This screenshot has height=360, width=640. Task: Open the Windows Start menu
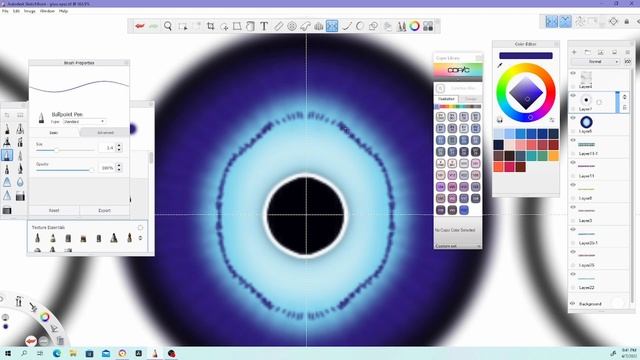pyautogui.click(x=8, y=353)
